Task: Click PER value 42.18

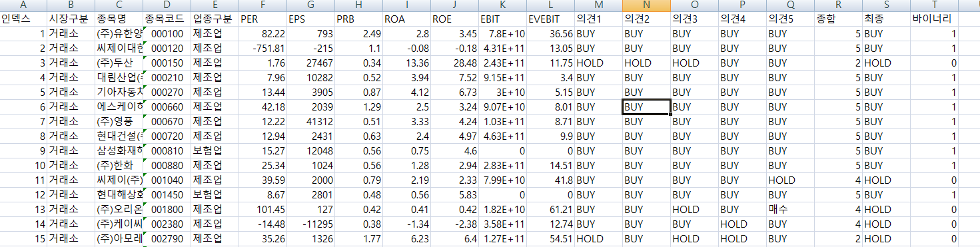Action: point(264,107)
